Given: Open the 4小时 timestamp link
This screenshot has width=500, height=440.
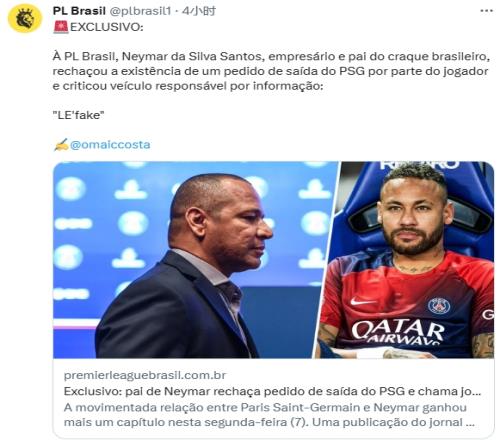Looking at the screenshot, I should point(199,11).
